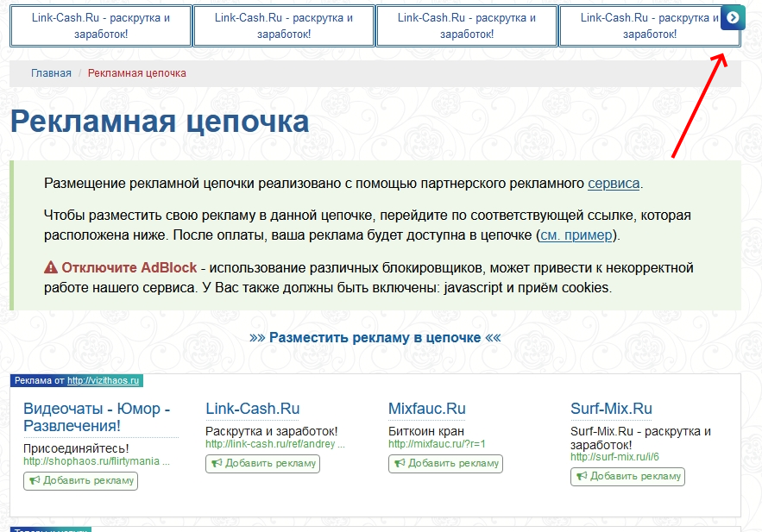Screen dimensions: 762x532
Task: Follow the сервиса link in the notice
Action: pyautogui.click(x=614, y=184)
